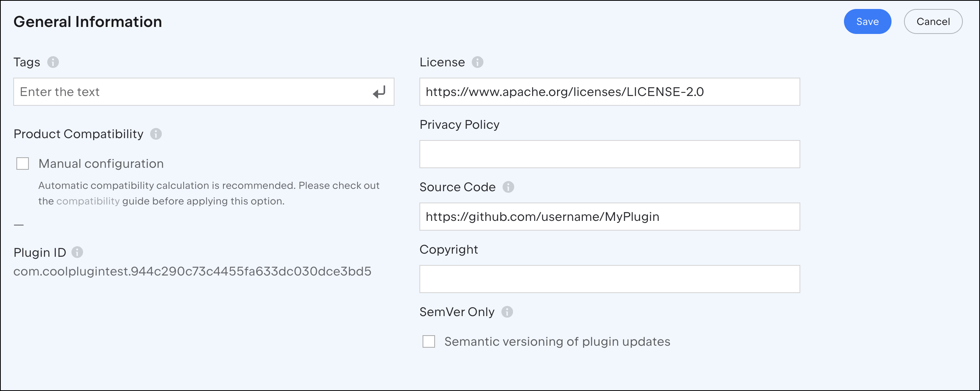Image resolution: width=980 pixels, height=391 pixels.
Task: Click the Manual configuration label text
Action: pos(101,164)
